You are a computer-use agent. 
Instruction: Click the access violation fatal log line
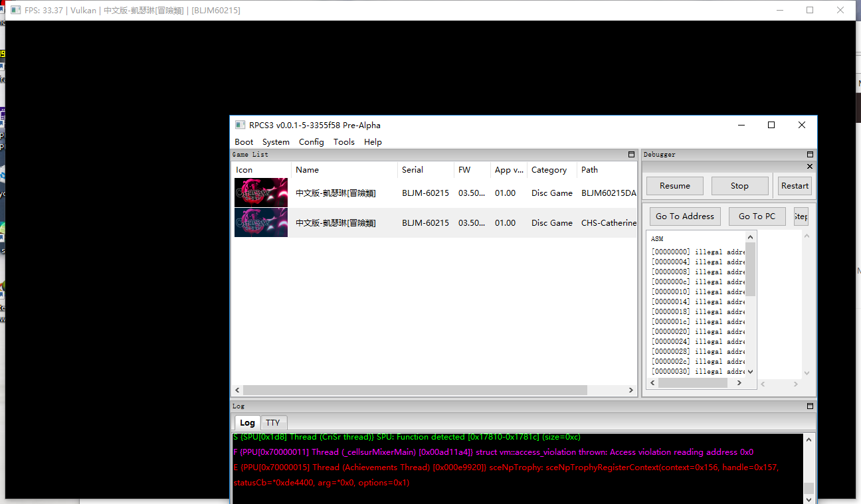(493, 452)
